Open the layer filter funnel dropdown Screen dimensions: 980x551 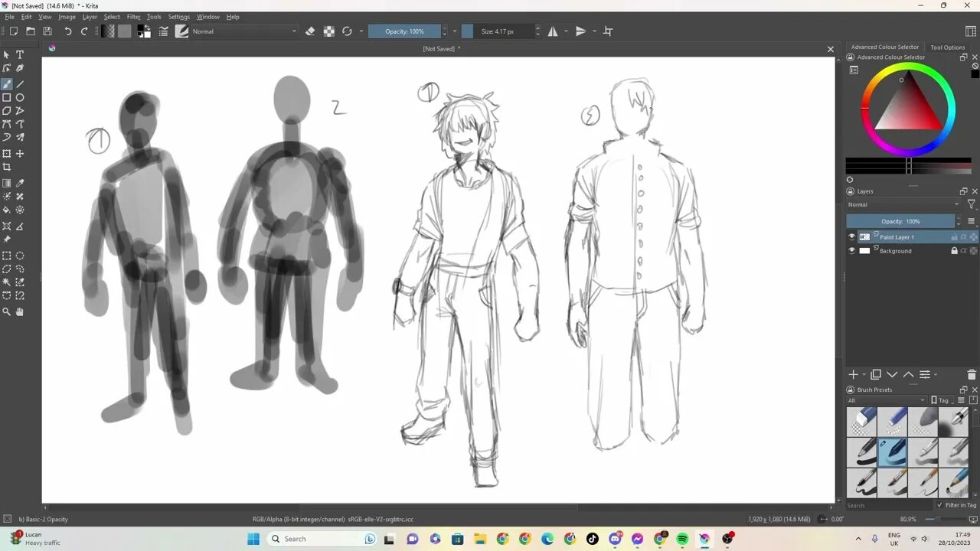972,204
